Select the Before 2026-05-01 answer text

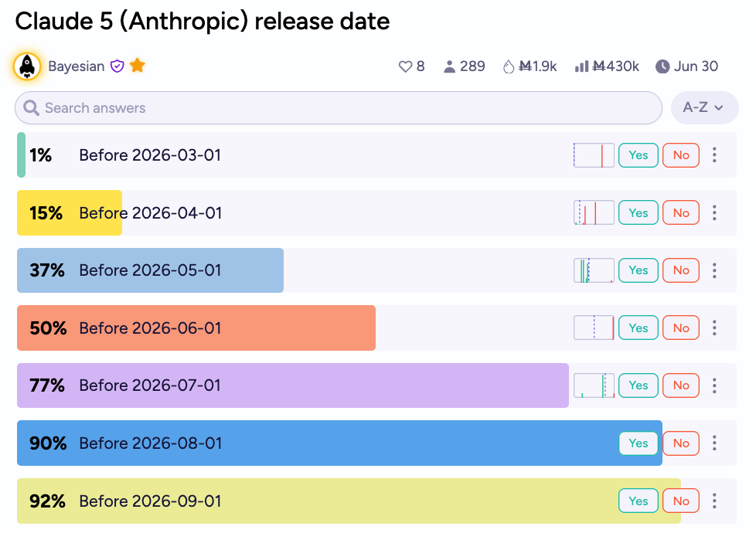click(150, 270)
